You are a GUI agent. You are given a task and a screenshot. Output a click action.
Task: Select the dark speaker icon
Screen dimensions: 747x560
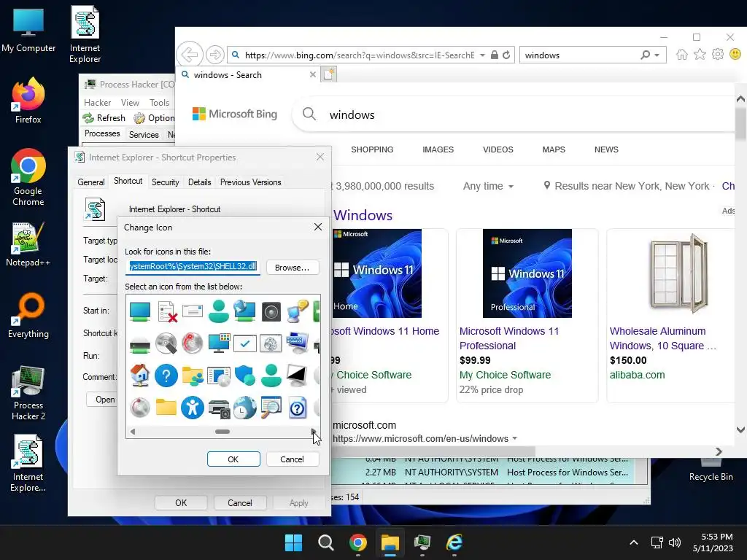click(x=271, y=312)
